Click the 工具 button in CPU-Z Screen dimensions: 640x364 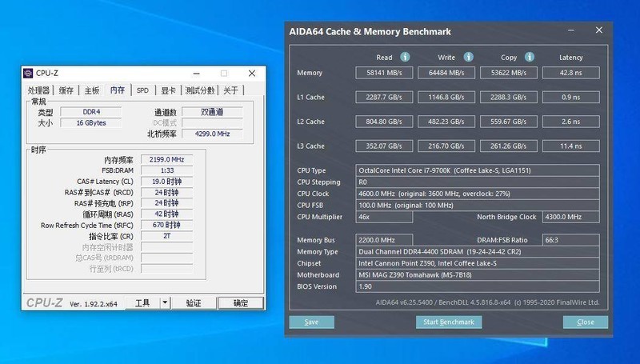tap(142, 302)
